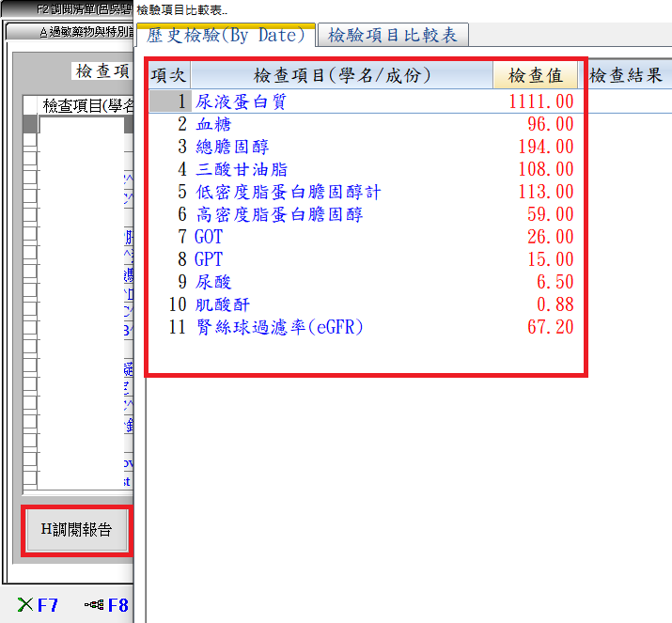Click the 檢查項目(學名/成份) column header
This screenshot has width=672, height=623.
(x=341, y=76)
